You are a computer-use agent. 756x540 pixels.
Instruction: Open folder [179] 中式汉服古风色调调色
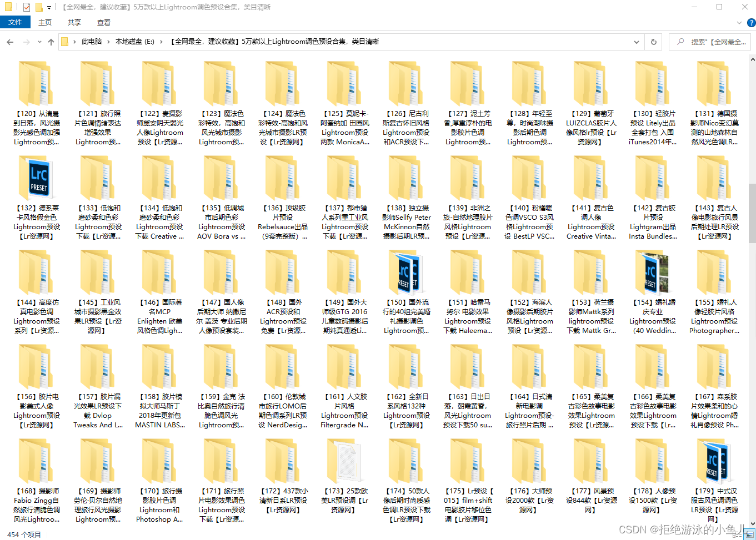[x=714, y=461]
